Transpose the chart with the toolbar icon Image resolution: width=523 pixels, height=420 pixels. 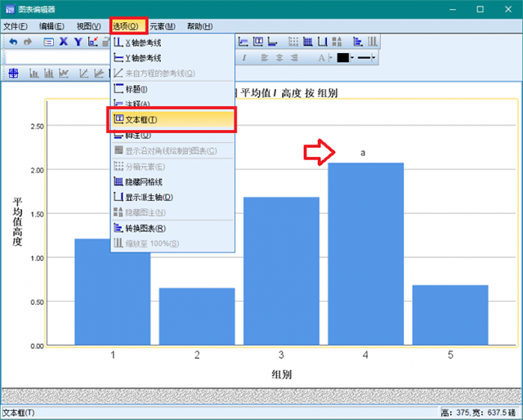358,42
